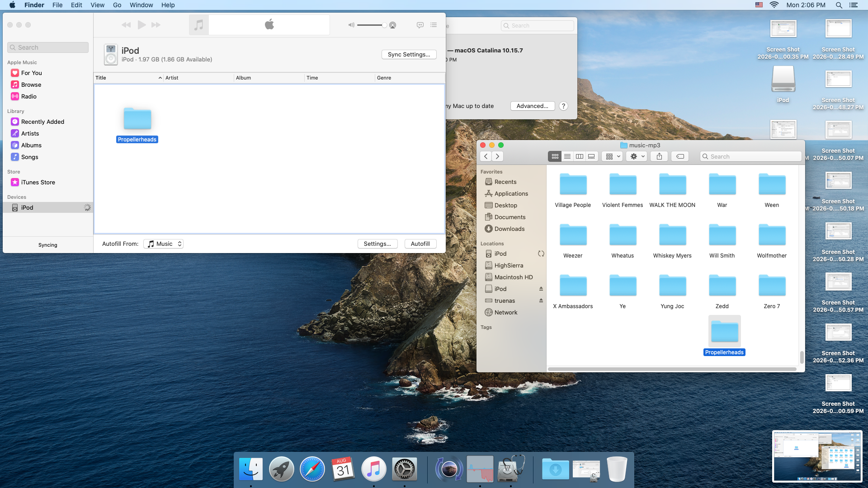This screenshot has height=488, width=868.
Task: Open the Up Next list icon
Action: (434, 25)
